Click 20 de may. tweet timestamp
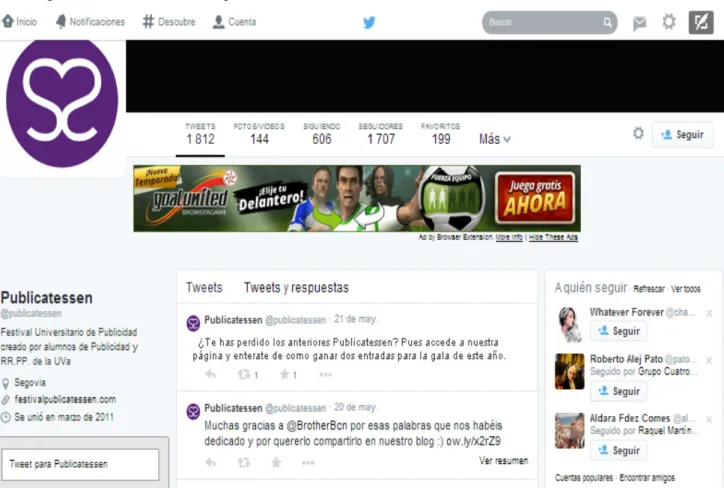The image size is (724, 488). coord(356,407)
